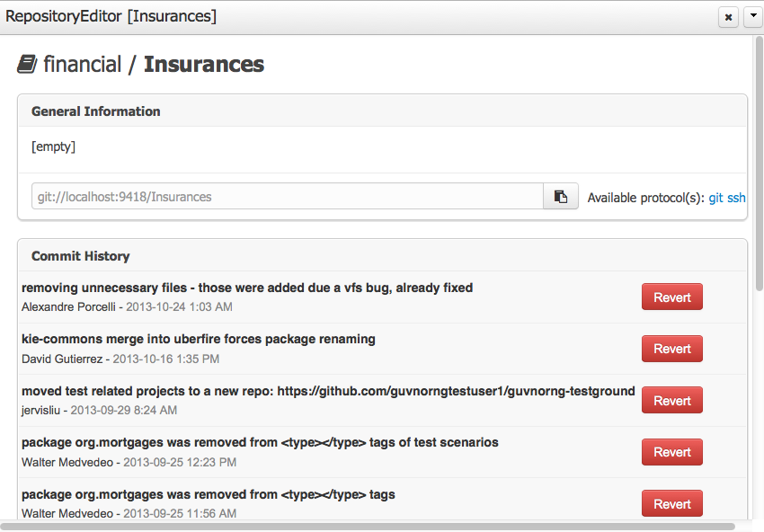This screenshot has width=764, height=532.
Task: Revert the "removing unnecessary files" commit
Action: (671, 297)
